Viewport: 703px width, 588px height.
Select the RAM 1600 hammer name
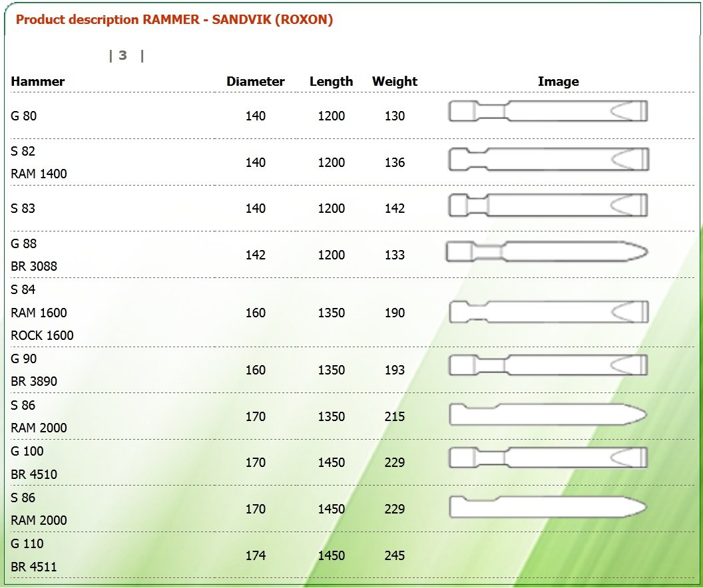point(39,313)
